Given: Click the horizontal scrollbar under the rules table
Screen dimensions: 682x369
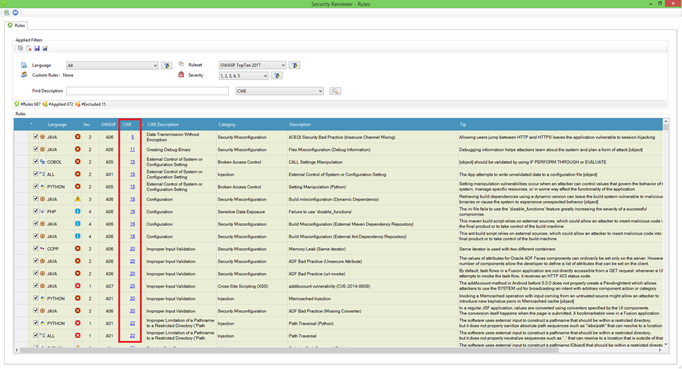Looking at the screenshot, I should point(289,350).
